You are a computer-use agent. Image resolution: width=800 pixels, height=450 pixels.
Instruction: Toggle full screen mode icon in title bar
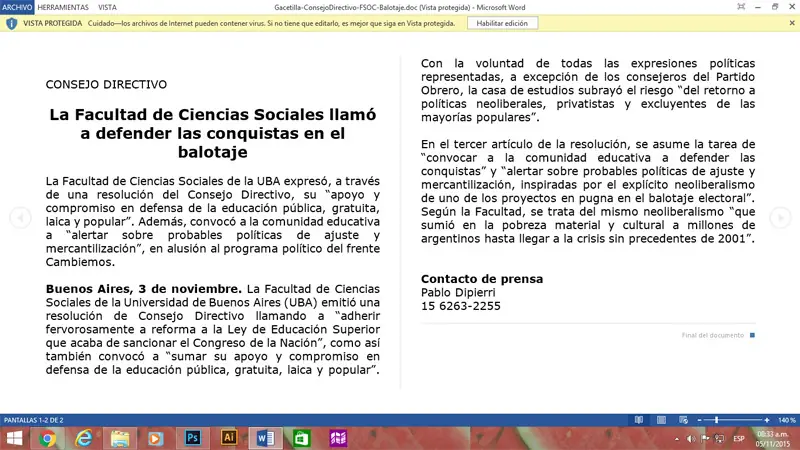pyautogui.click(x=741, y=7)
